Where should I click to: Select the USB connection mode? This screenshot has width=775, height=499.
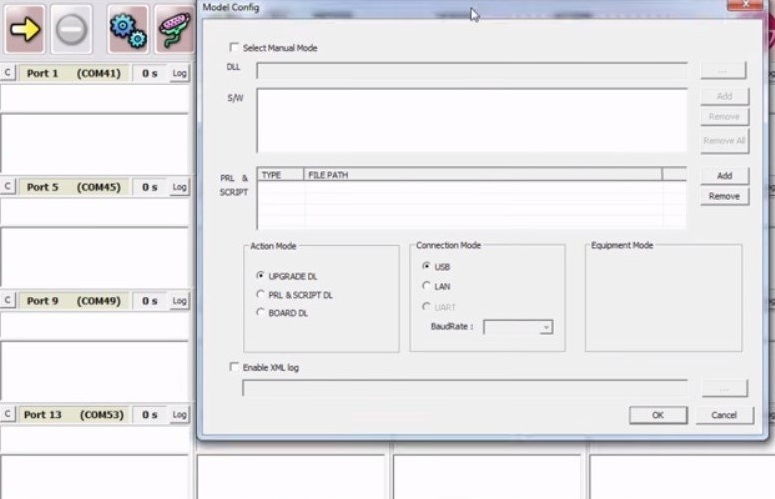click(x=427, y=266)
